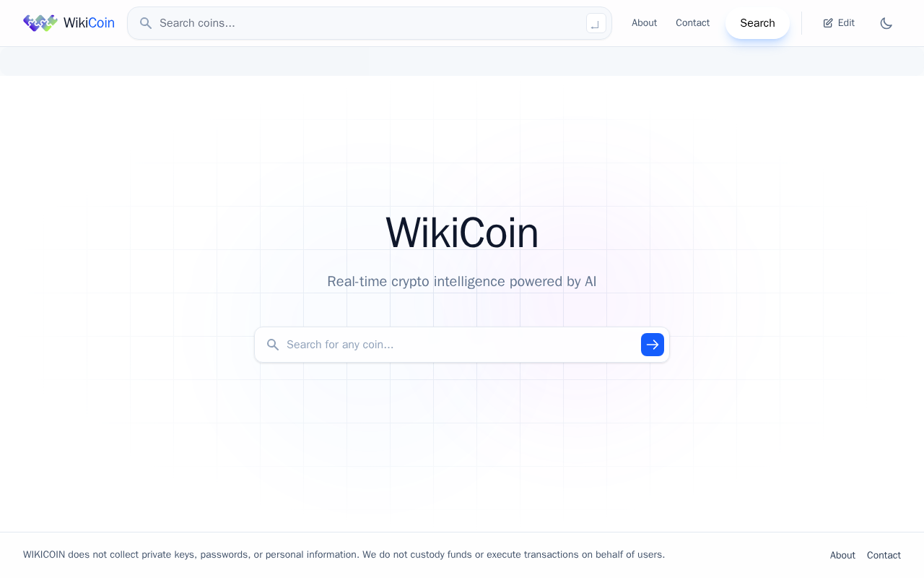Click the "Real-time crypto intelligence" tagline

pos(462,281)
